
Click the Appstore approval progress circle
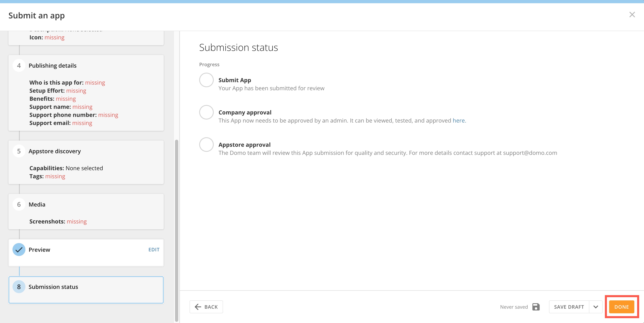206,145
